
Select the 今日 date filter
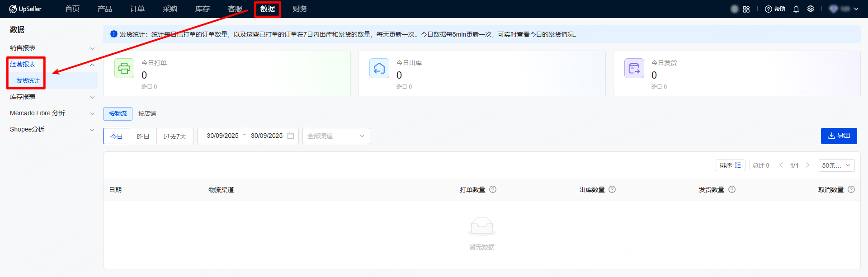[x=117, y=136]
